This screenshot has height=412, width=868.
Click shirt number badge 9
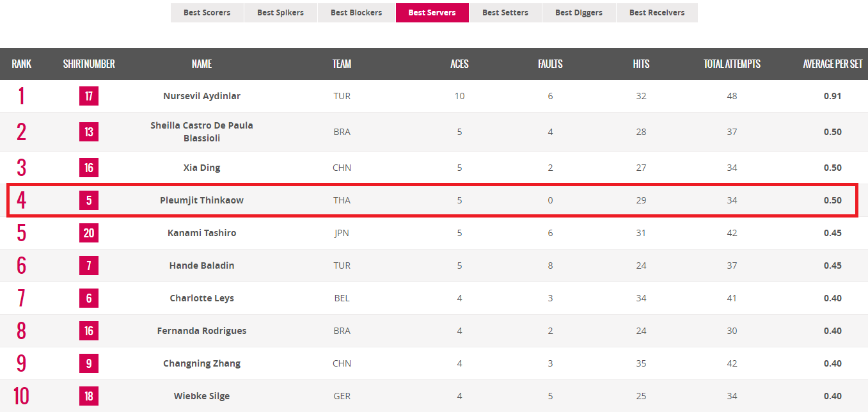(89, 364)
